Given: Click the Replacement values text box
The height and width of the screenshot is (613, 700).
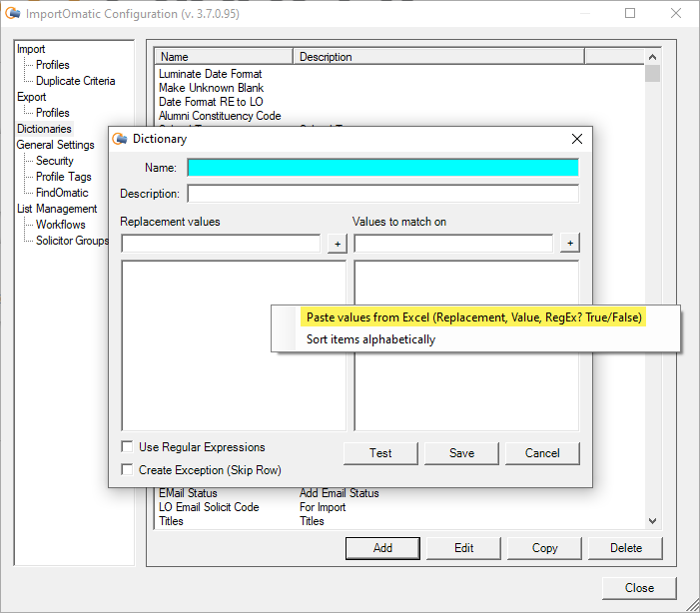Looking at the screenshot, I should [x=221, y=244].
